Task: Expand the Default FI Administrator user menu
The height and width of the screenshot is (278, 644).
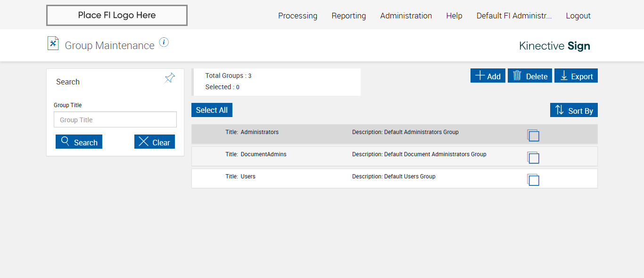Action: pos(514,16)
